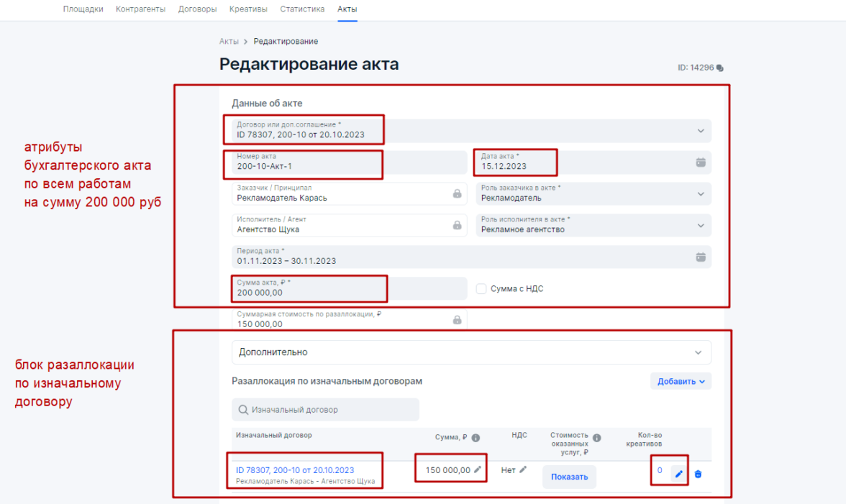The height and width of the screenshot is (504, 846).
Task: Click Разаллокация по изначальным договорам heading
Action: [x=327, y=381]
